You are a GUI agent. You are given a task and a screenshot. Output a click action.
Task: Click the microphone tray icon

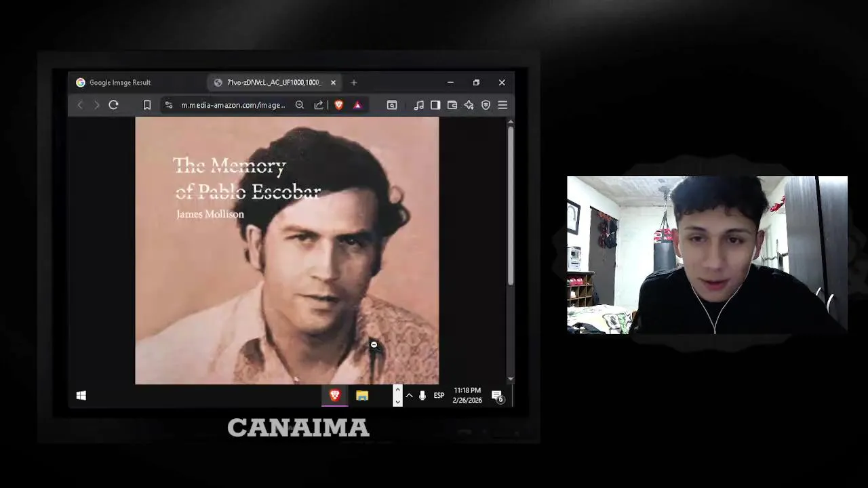pyautogui.click(x=422, y=396)
